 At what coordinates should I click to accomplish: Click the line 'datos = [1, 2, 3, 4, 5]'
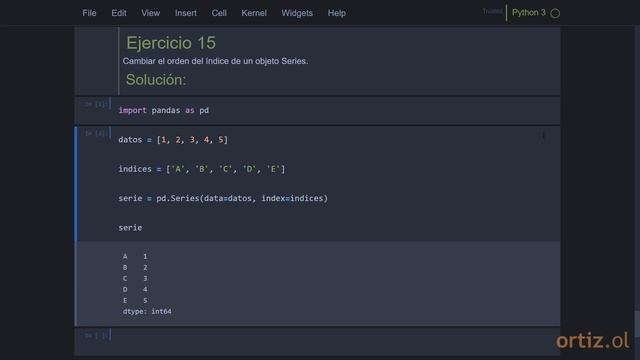point(173,140)
